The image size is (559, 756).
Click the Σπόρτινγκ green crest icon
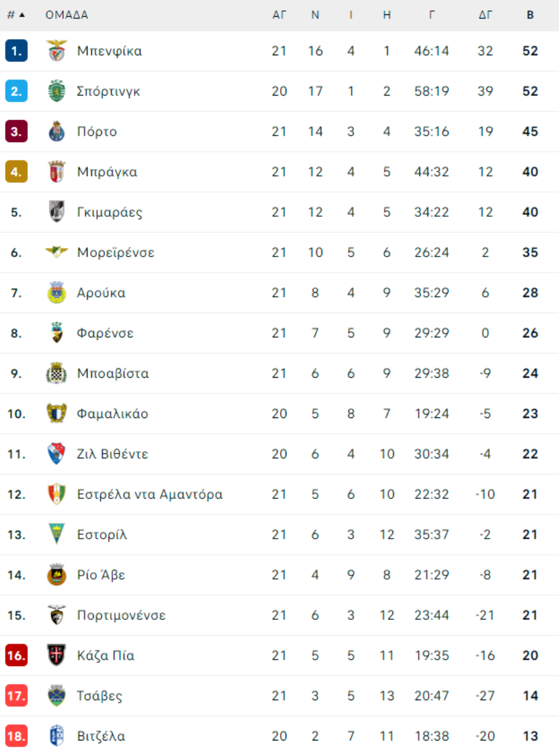tap(57, 91)
